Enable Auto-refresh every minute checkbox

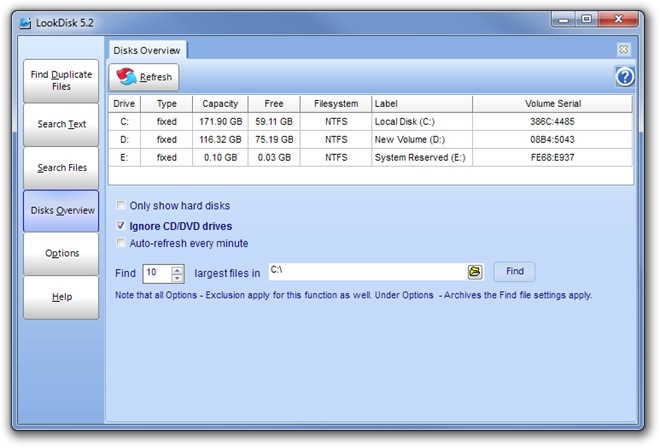(121, 243)
